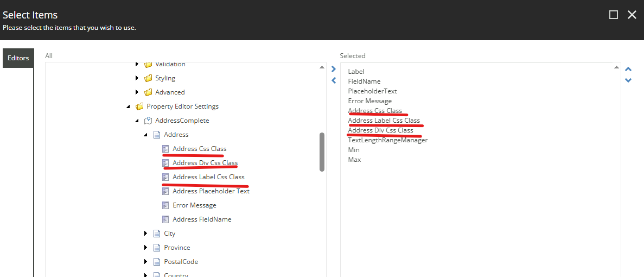This screenshot has height=277, width=644.
Task: Expand the Advanced folder arrow
Action: (x=137, y=92)
